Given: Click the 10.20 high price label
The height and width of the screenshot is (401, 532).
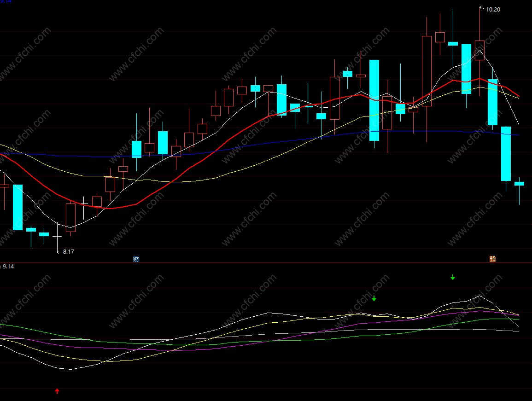Looking at the screenshot, I should click(x=493, y=10).
